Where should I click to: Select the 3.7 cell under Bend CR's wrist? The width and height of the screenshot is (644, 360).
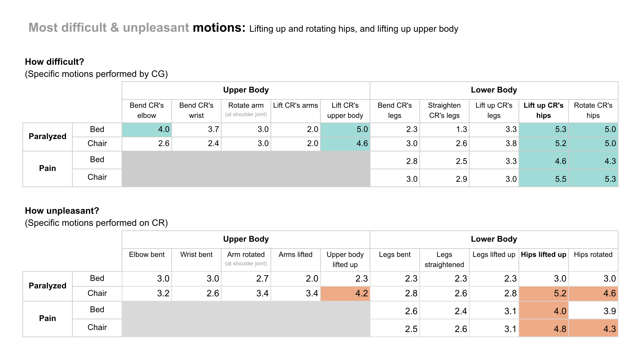click(x=196, y=130)
